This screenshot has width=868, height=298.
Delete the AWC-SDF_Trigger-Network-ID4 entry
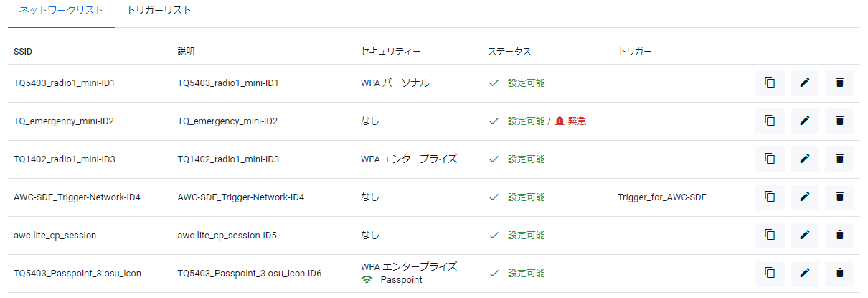[839, 196]
